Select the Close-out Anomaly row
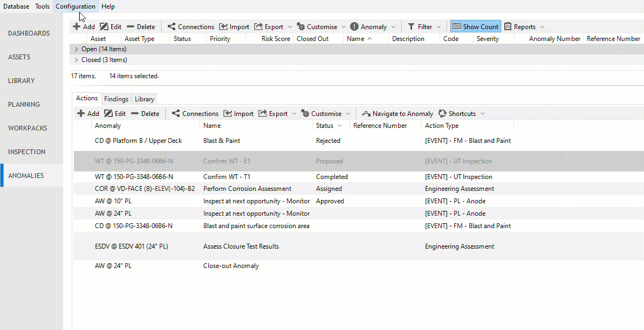 (x=359, y=265)
